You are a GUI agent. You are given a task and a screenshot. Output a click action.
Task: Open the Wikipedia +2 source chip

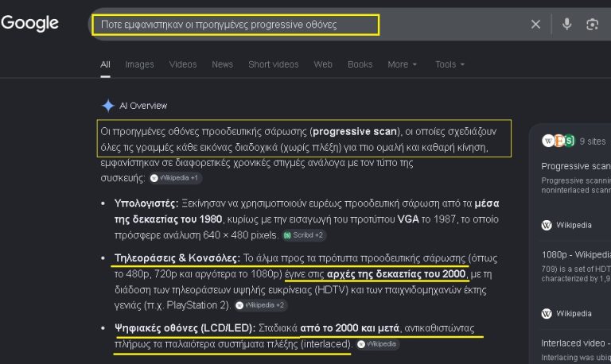click(261, 305)
